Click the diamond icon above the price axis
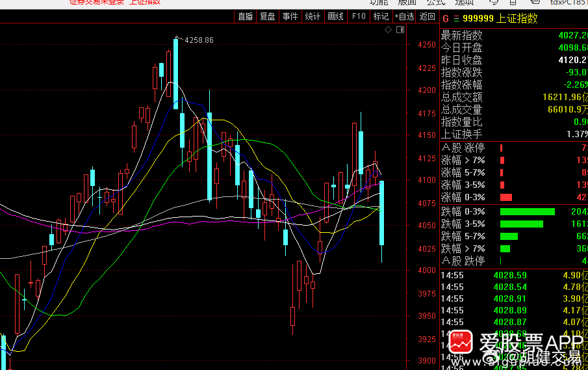 [x=388, y=30]
